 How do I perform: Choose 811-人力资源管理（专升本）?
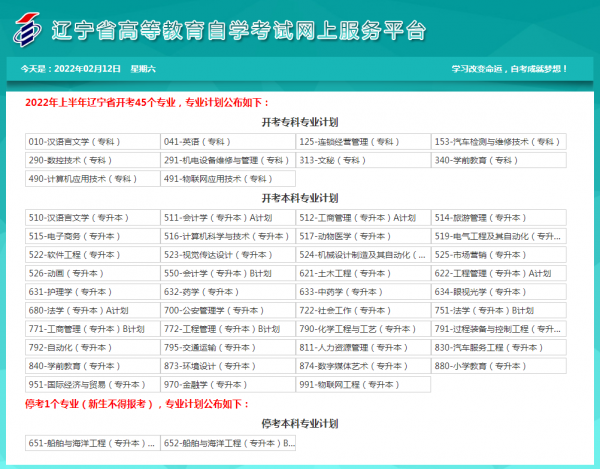point(363,347)
